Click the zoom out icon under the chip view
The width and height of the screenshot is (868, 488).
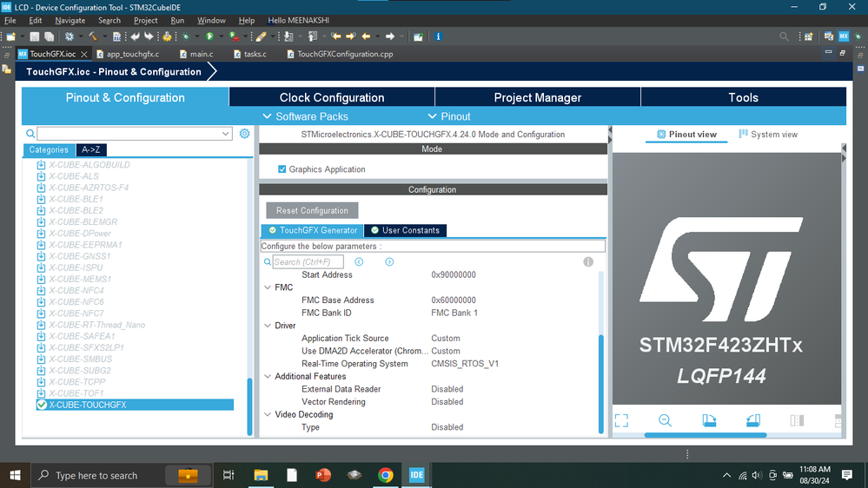tap(665, 420)
